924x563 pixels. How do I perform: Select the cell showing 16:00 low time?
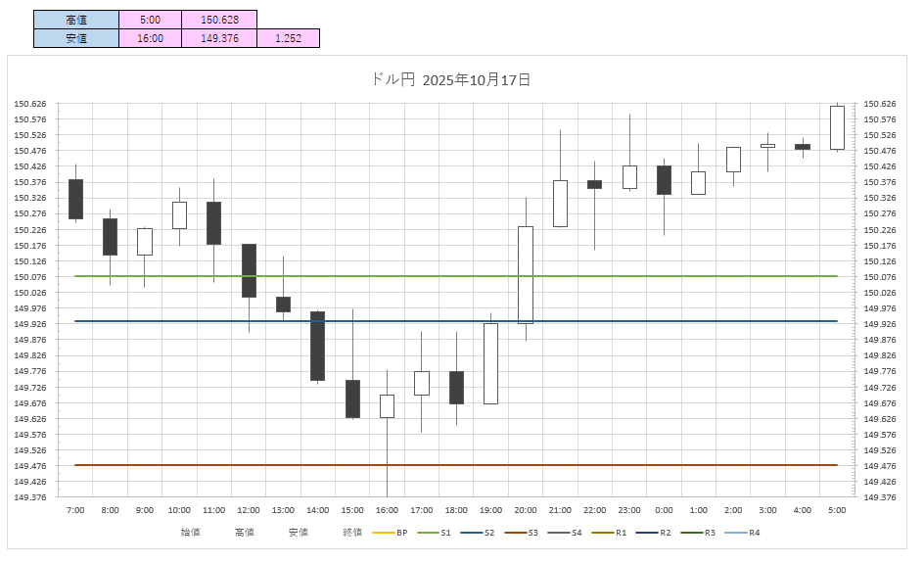pos(150,38)
